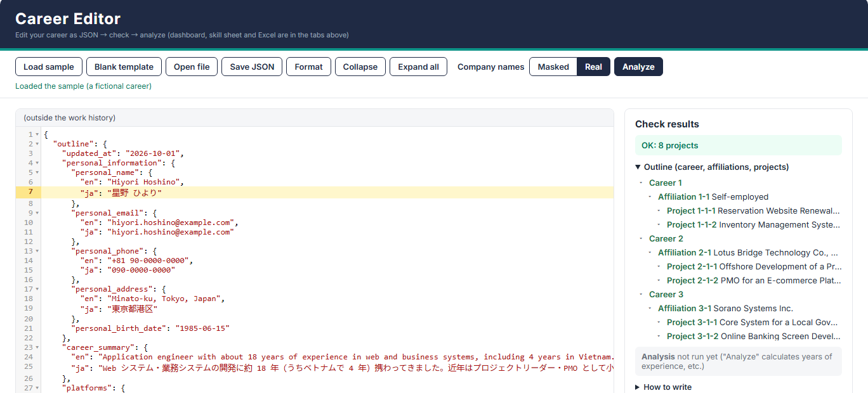Image resolution: width=868 pixels, height=393 pixels.
Task: Collapse the fold arrow on line 2 outline
Action: (x=37, y=144)
